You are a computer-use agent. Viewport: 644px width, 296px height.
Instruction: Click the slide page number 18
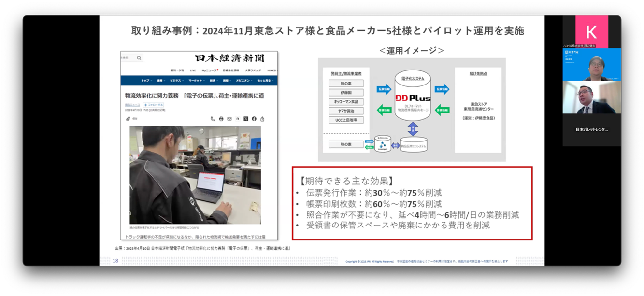pos(115,261)
